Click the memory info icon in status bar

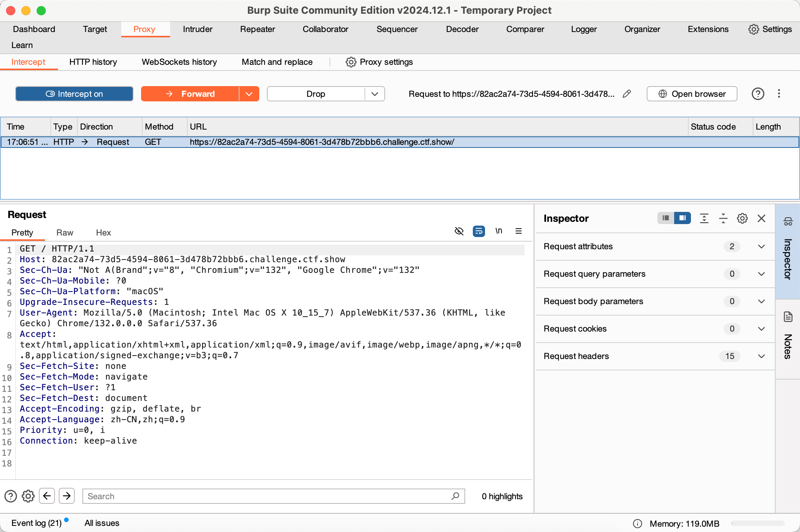pyautogui.click(x=638, y=524)
